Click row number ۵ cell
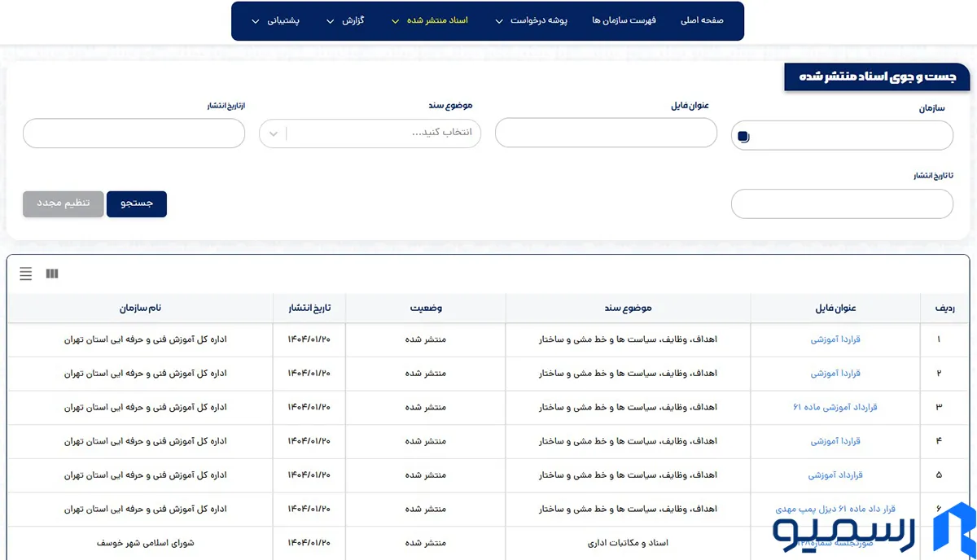The width and height of the screenshot is (977, 560). pyautogui.click(x=939, y=475)
